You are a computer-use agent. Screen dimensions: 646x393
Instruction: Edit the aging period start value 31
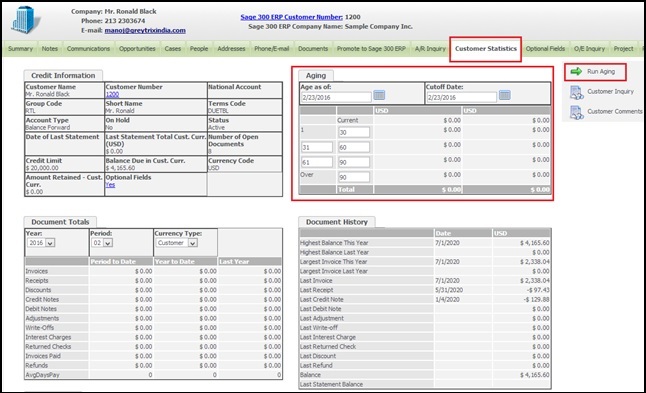tap(317, 147)
